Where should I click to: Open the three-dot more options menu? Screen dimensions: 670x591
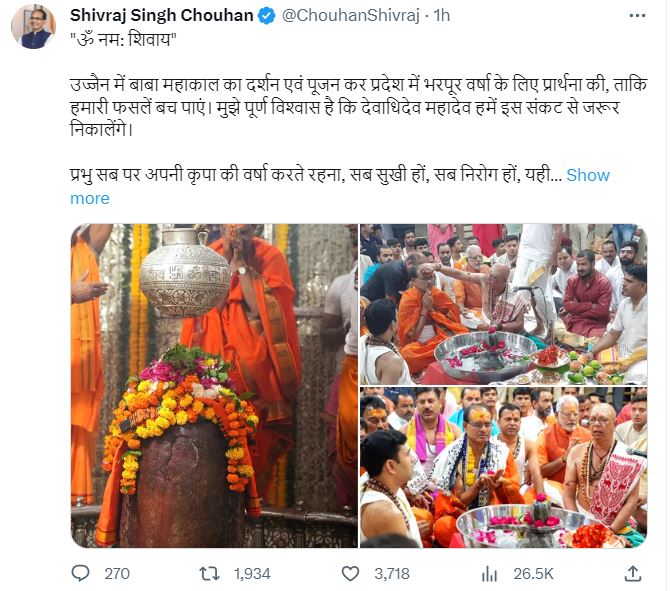pos(637,16)
